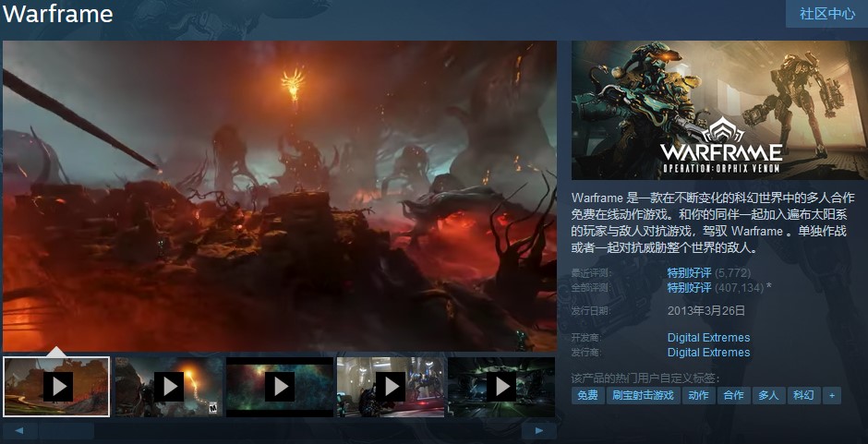Click the Warframe game description paragraph
Viewport: 868px width, 444px height.
pos(714,222)
